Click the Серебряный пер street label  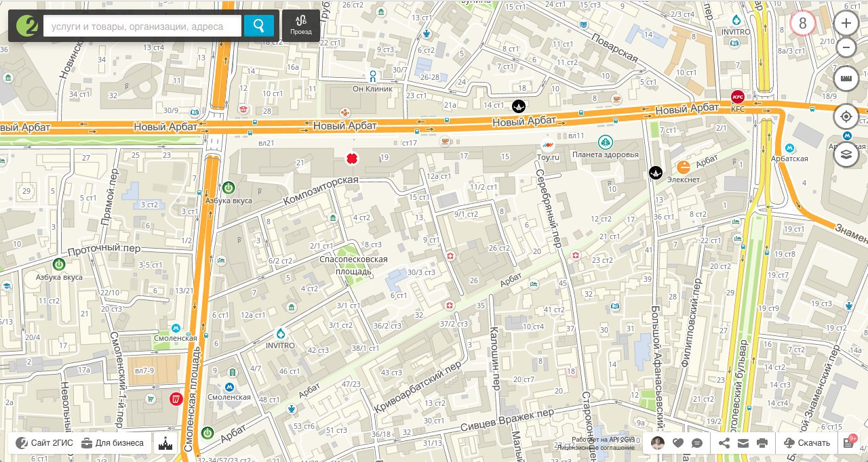[x=550, y=207]
